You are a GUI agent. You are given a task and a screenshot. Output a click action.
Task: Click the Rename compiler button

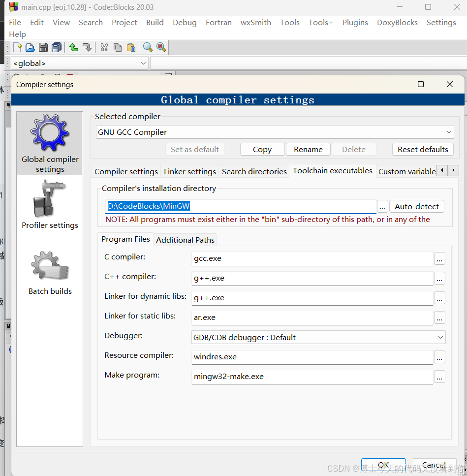coord(308,149)
